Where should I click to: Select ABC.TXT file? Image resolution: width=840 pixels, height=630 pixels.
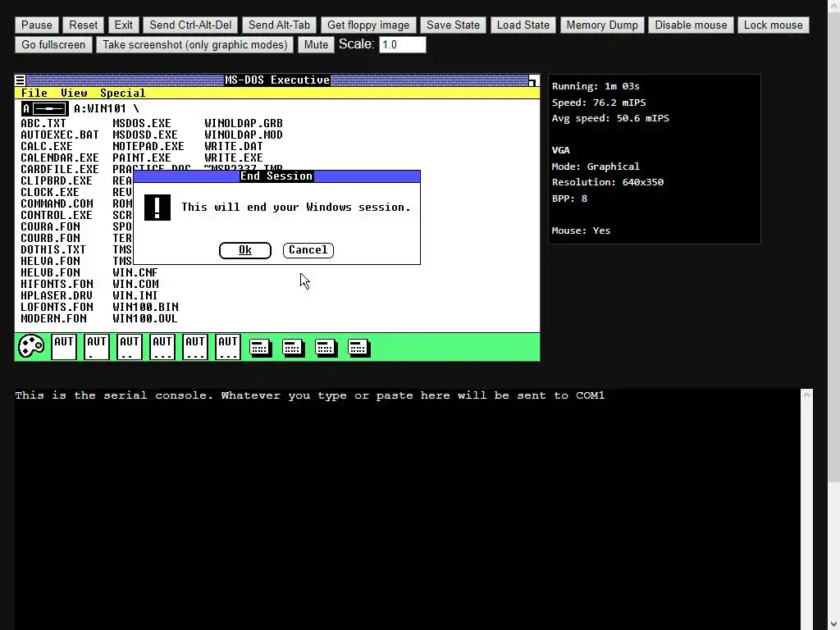pyautogui.click(x=43, y=123)
